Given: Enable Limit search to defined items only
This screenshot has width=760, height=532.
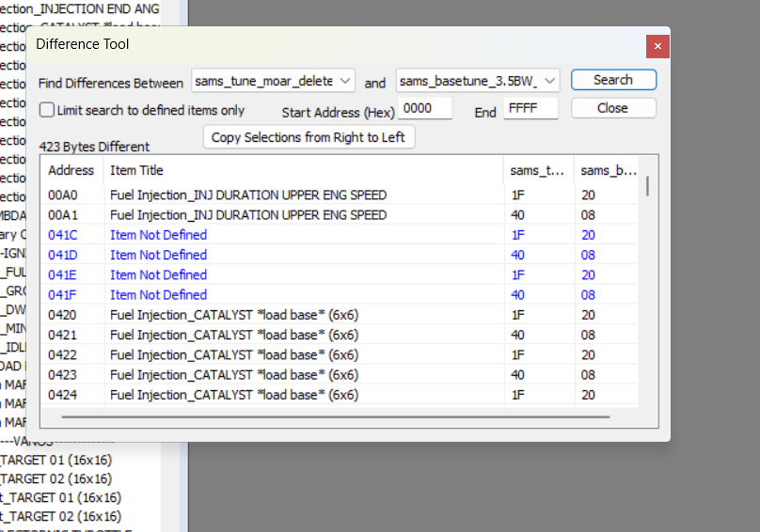Looking at the screenshot, I should pyautogui.click(x=47, y=110).
